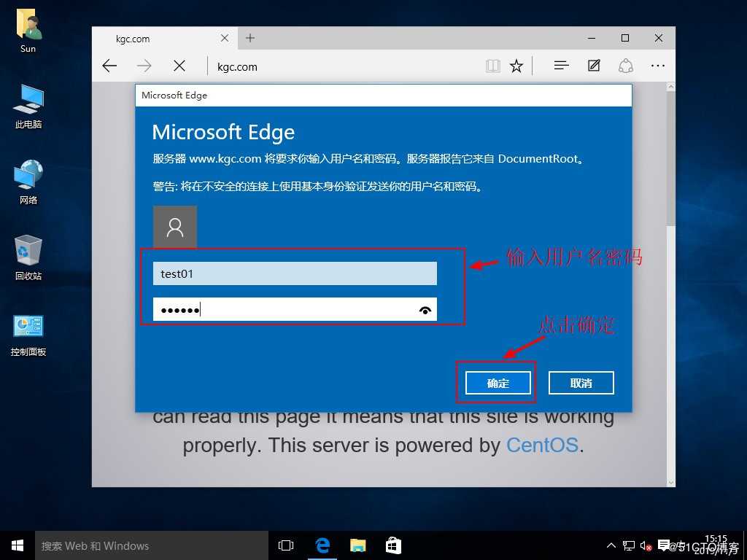Open a new tab with plus button
The width and height of the screenshot is (747, 560).
click(x=250, y=38)
